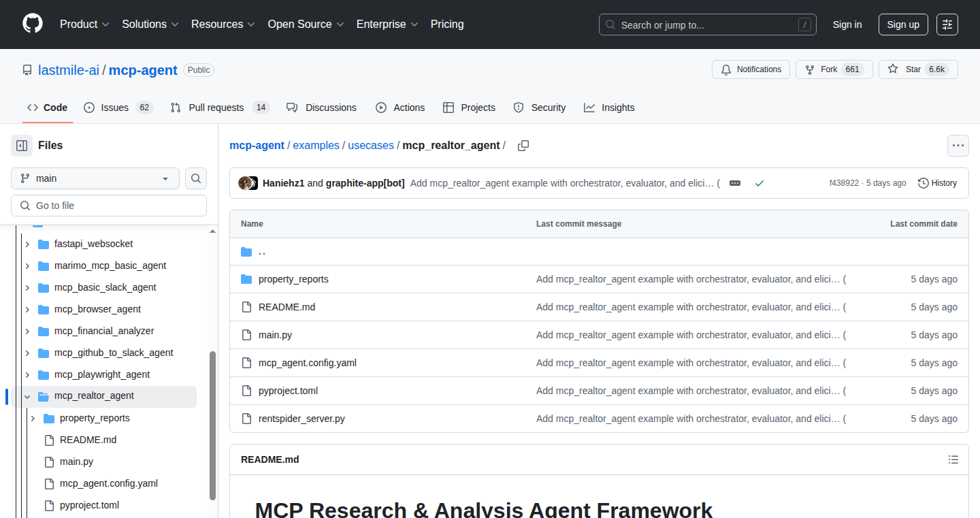Open the commit History
The width and height of the screenshot is (980, 518).
point(938,183)
